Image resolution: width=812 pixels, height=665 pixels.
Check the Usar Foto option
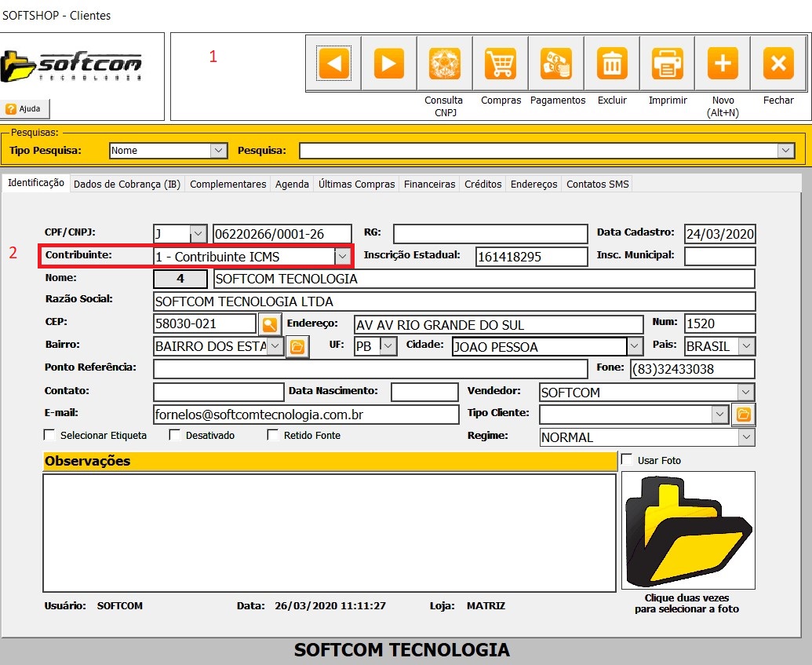627,459
